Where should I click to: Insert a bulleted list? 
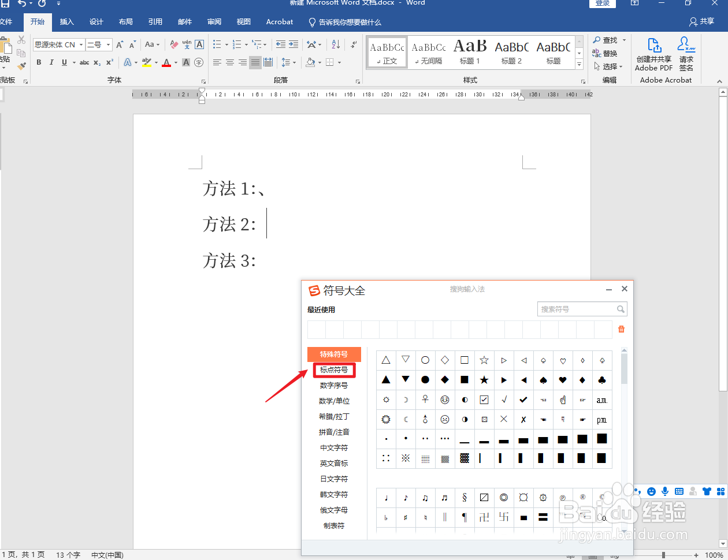(217, 44)
